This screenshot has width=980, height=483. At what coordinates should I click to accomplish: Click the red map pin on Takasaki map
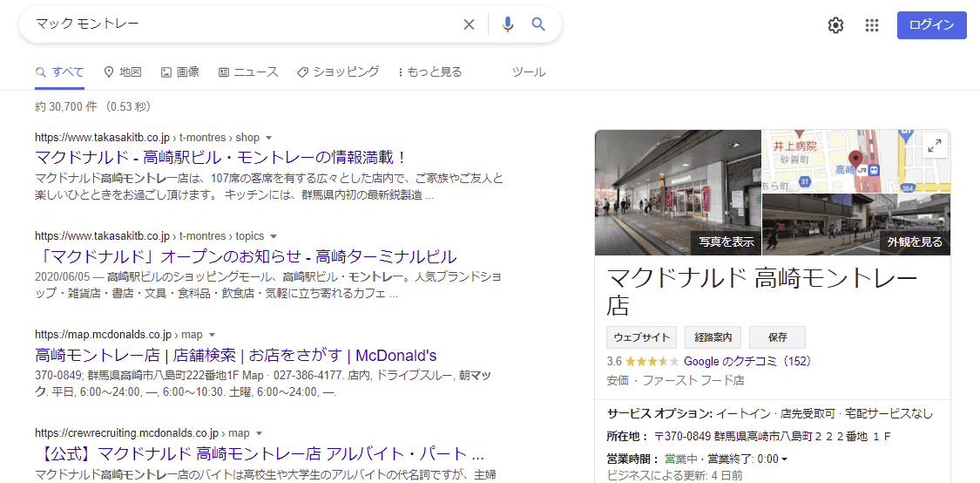pyautogui.click(x=855, y=158)
